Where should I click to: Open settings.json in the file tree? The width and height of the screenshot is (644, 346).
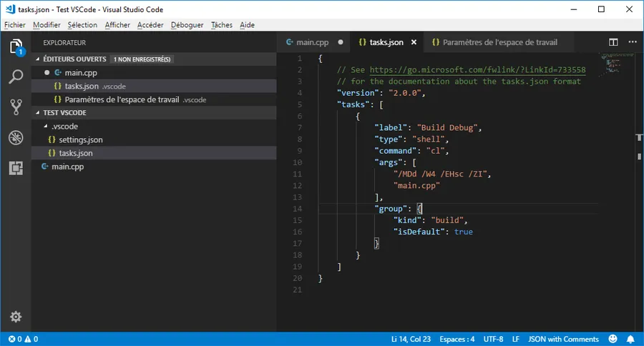click(154, 139)
